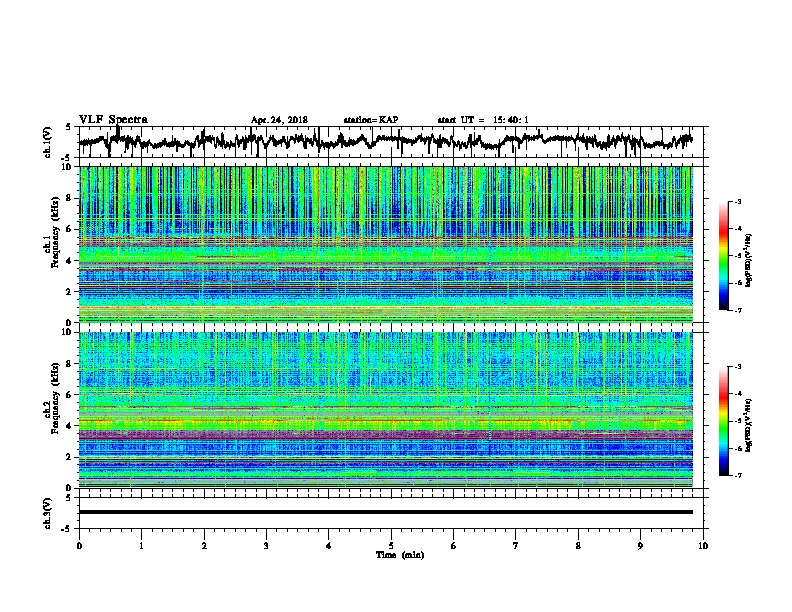792x612 pixels.
Task: Click time axis tick label '10'
Action: pyautogui.click(x=703, y=546)
